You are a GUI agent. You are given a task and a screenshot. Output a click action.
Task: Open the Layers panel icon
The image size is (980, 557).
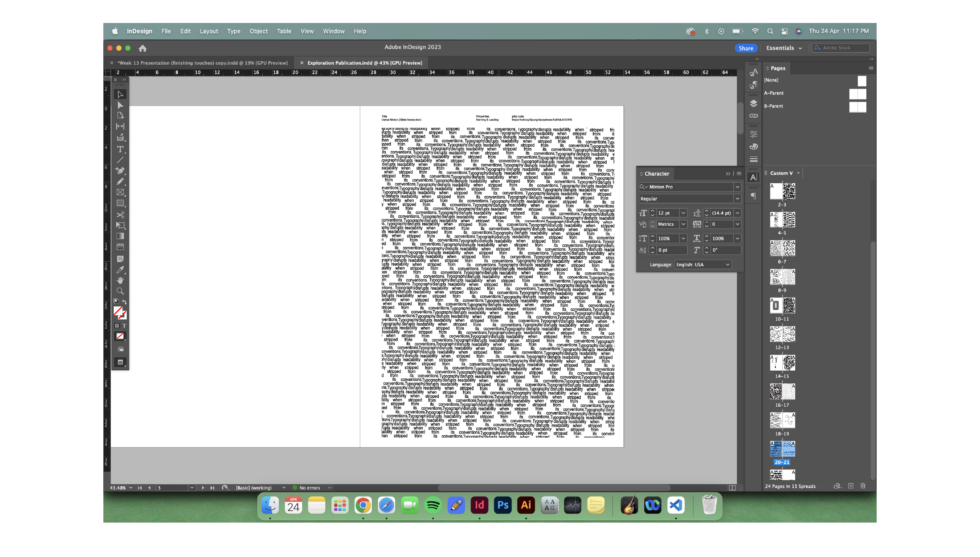click(753, 103)
